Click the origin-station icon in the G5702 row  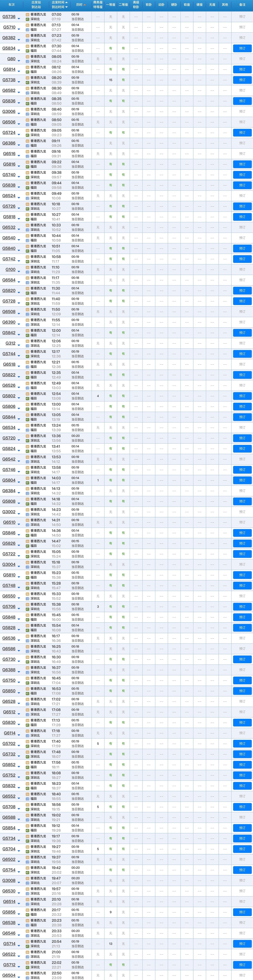point(27,741)
